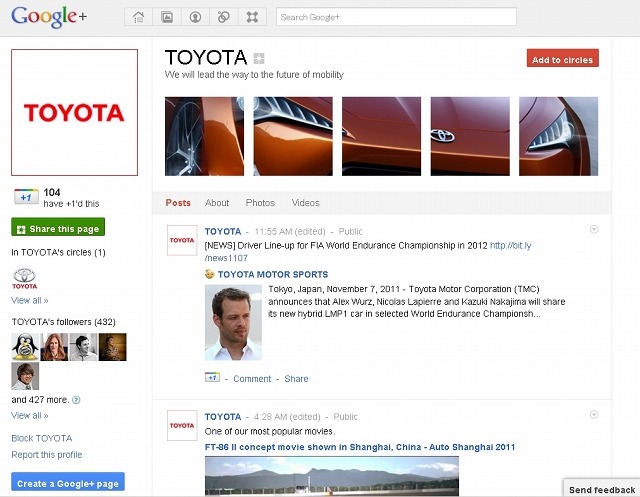Click Create a Google+ page button

point(68,482)
